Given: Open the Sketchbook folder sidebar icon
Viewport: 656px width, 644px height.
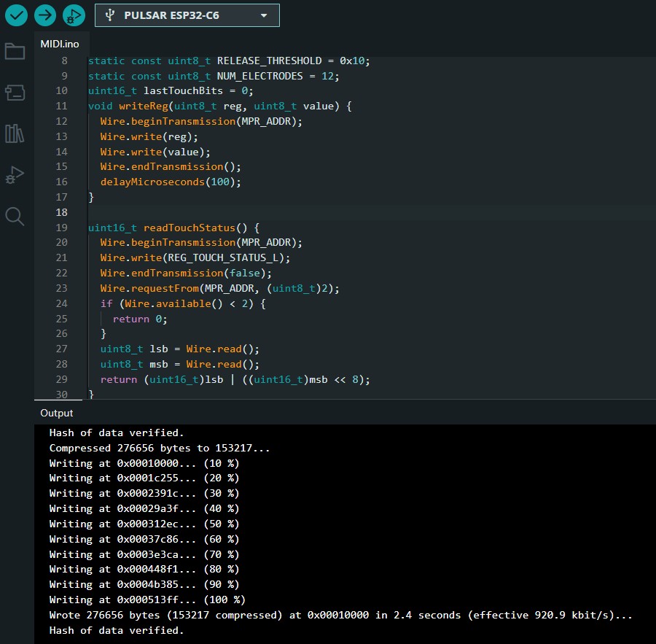Looking at the screenshot, I should tap(15, 52).
